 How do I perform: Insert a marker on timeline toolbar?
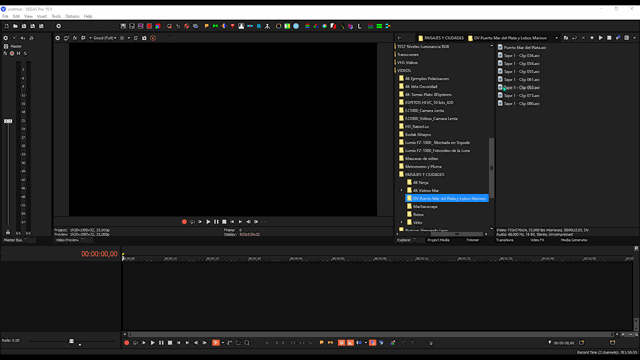click(322, 343)
